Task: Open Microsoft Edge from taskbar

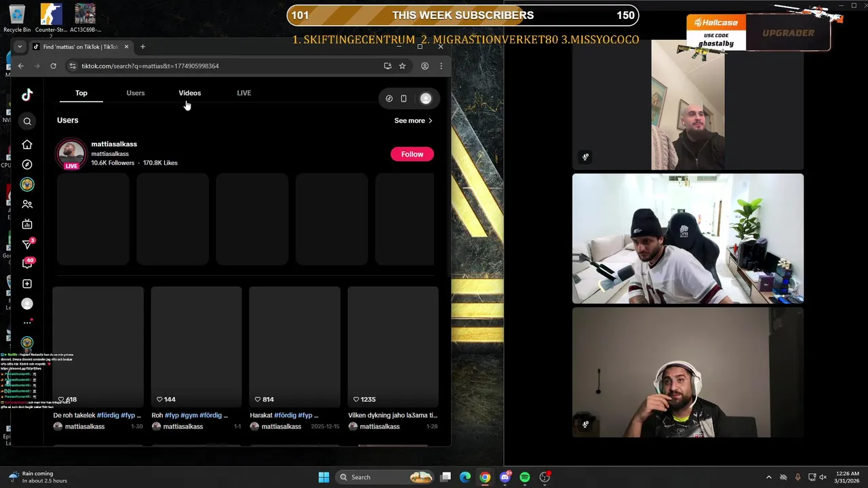Action: point(465,477)
